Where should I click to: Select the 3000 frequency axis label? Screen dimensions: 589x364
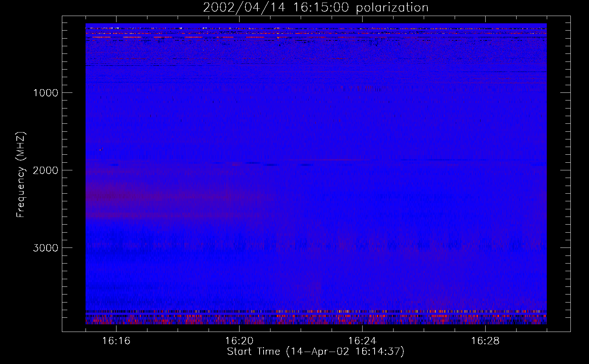click(x=46, y=248)
